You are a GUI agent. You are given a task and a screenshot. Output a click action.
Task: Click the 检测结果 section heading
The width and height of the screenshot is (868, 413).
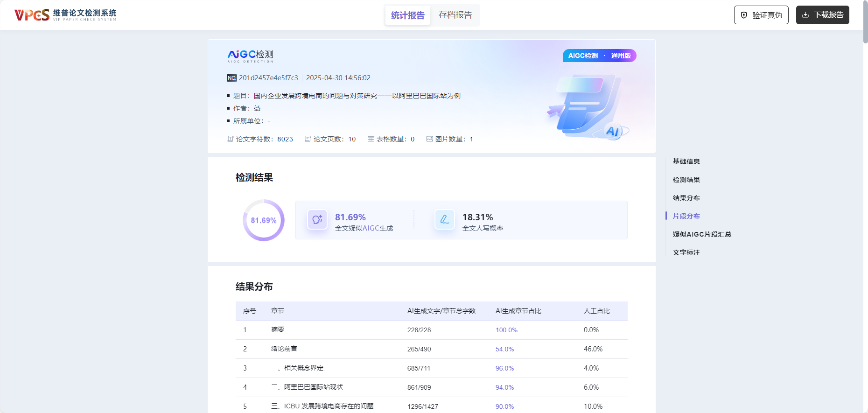(x=254, y=177)
